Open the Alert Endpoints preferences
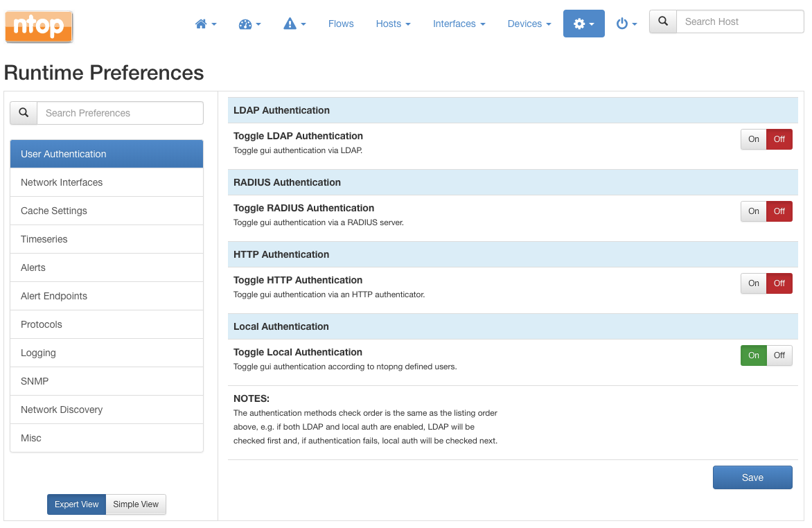 [x=107, y=297]
